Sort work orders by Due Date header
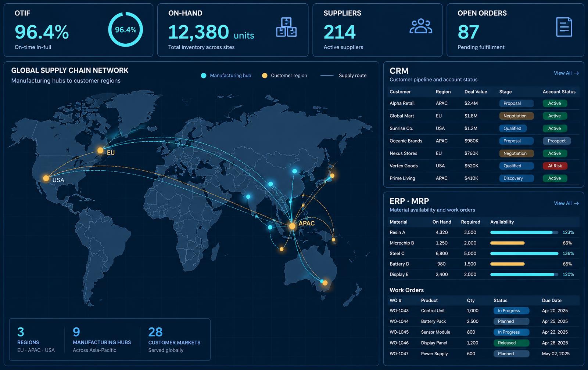Viewport: 588px width, 370px height. pos(552,301)
